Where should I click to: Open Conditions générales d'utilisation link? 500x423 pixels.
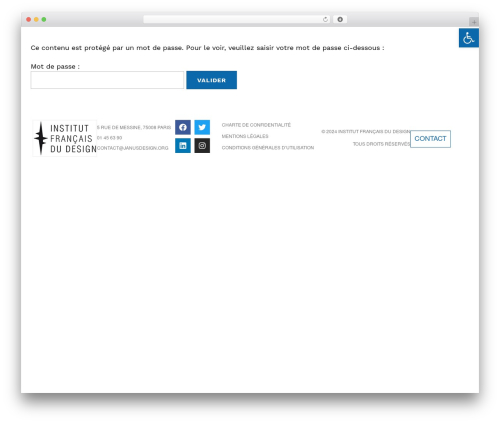pos(268,148)
